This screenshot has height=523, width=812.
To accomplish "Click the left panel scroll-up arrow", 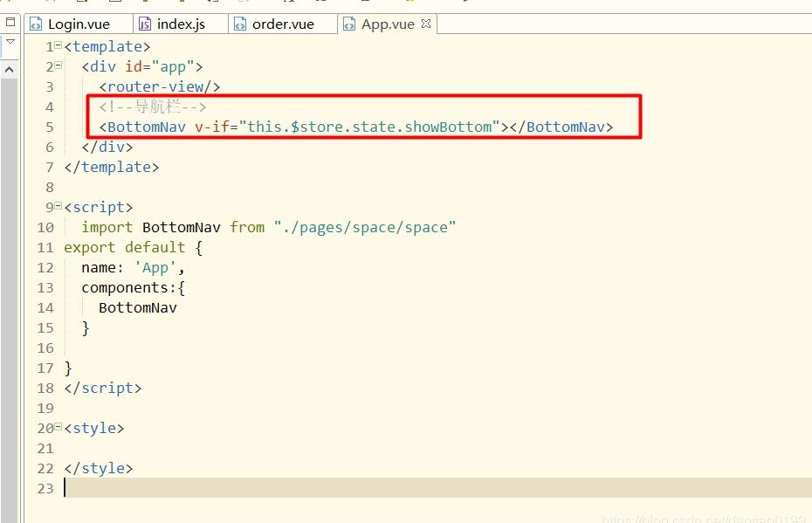I will coord(10,69).
